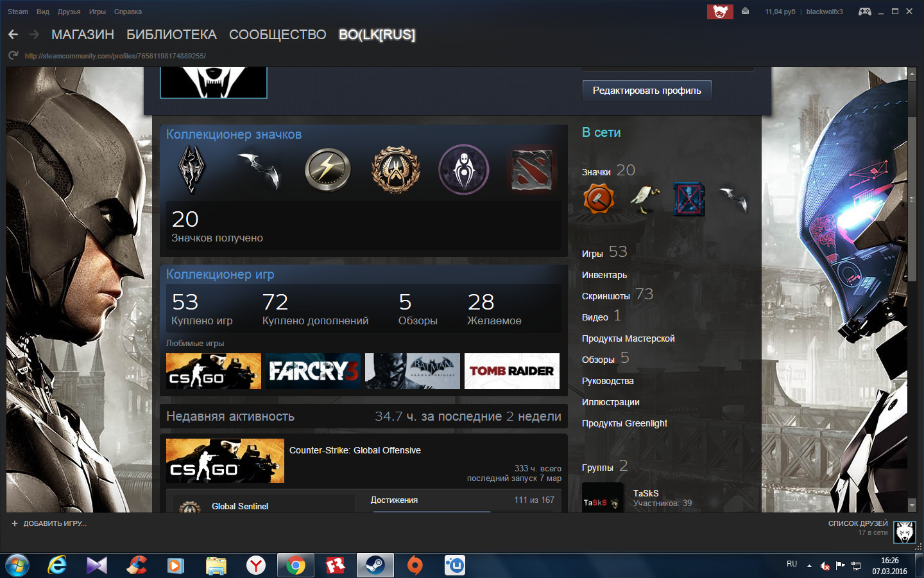The height and width of the screenshot is (578, 924).
Task: Open the BO(LK[RUS] profile tab
Action: [377, 35]
